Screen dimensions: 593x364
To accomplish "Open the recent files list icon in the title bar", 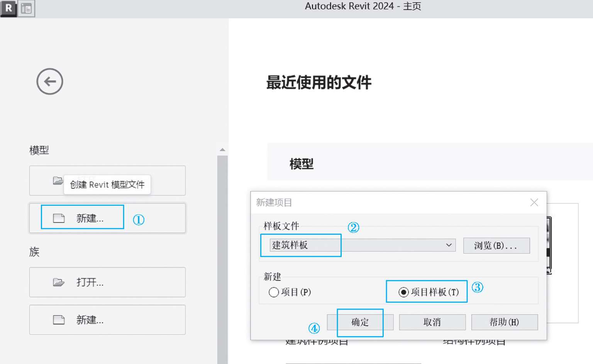I will click(26, 8).
